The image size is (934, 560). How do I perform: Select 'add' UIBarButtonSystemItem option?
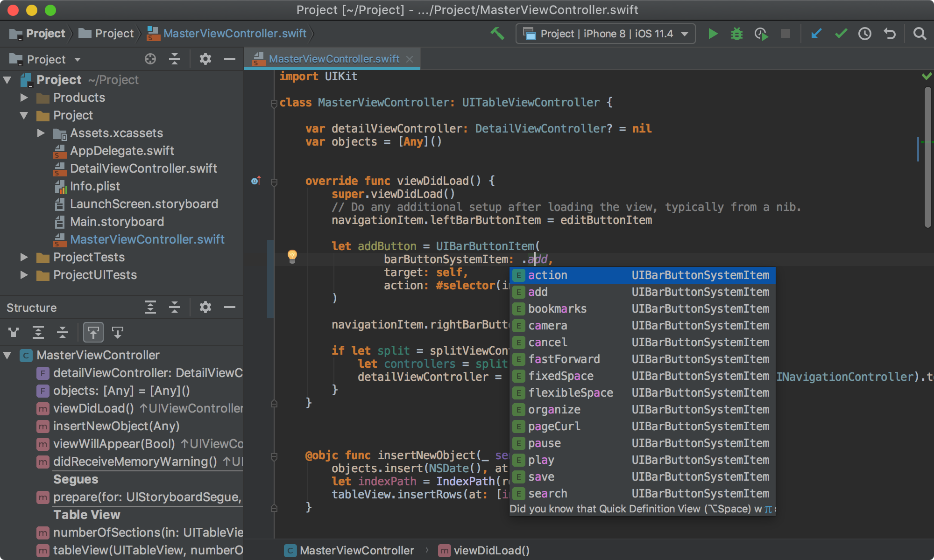click(538, 291)
